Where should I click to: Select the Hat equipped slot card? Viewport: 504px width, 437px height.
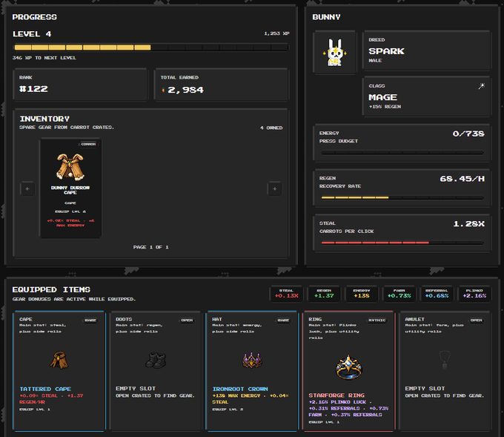pos(252,371)
